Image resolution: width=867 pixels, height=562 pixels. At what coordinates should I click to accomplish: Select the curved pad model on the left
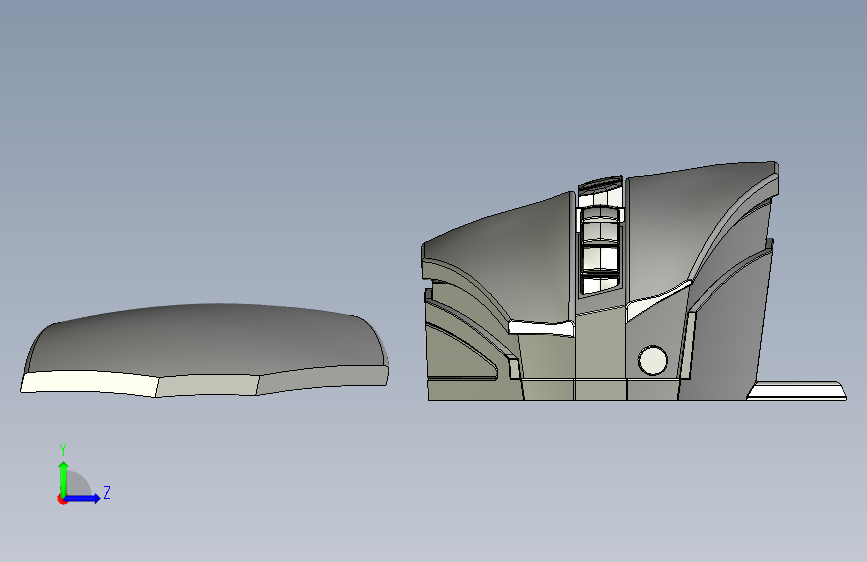point(205,350)
